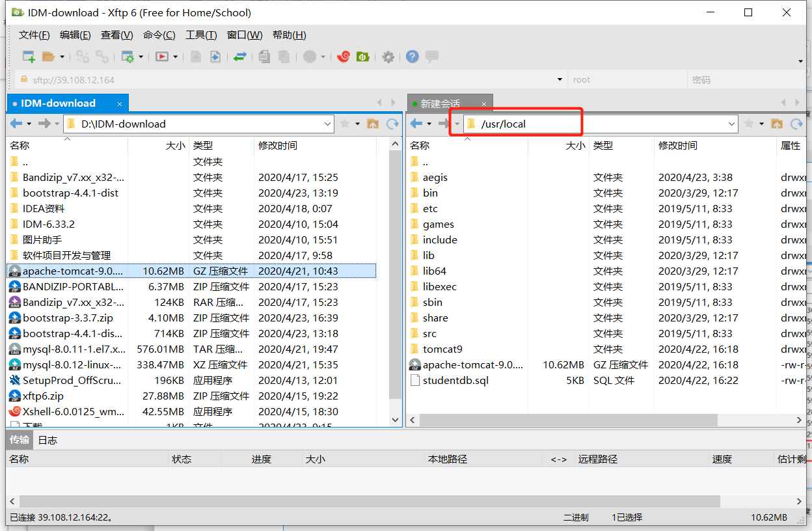Go back in remote pane navigation

[416, 124]
